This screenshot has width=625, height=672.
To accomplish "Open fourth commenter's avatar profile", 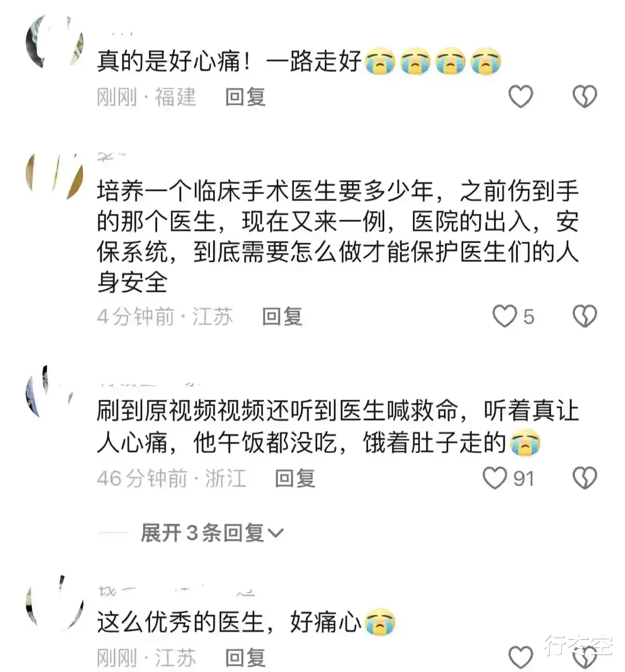I will point(54,602).
